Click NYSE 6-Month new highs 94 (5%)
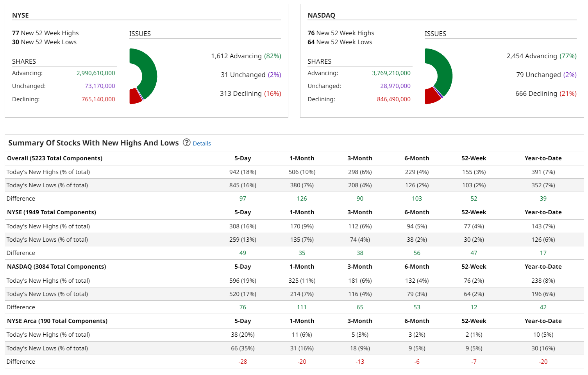 coord(417,226)
